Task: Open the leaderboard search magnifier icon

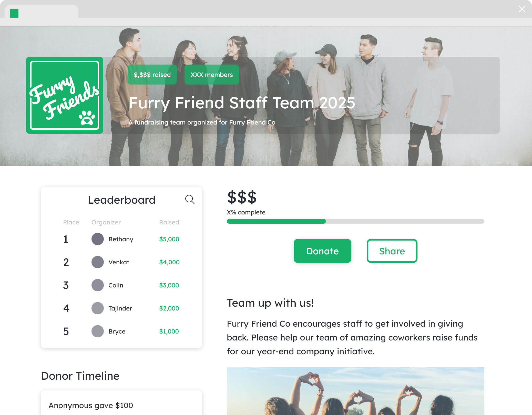Action: (190, 199)
